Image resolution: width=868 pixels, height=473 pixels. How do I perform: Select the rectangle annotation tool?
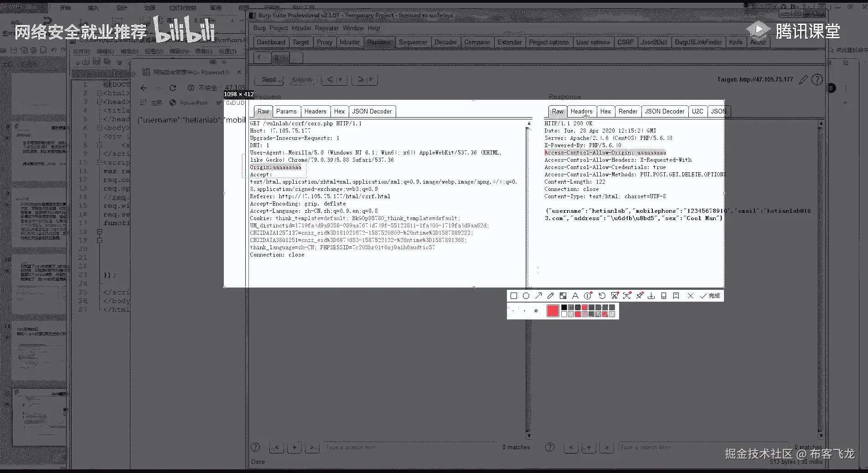514,296
